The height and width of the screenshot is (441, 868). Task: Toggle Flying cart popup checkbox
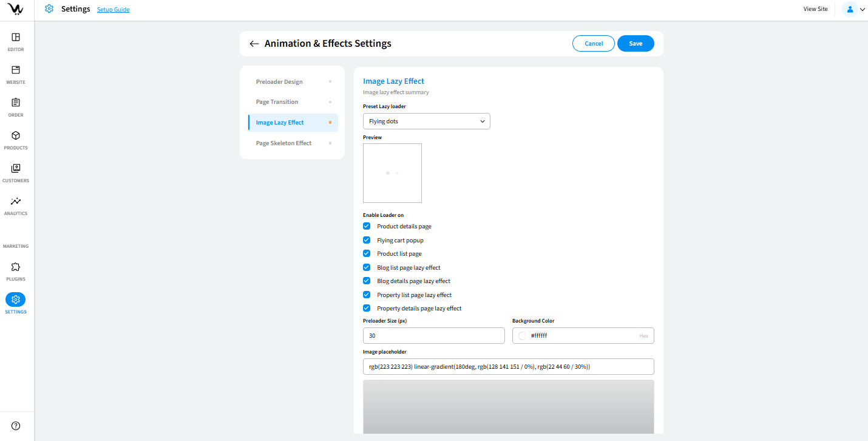tap(367, 240)
